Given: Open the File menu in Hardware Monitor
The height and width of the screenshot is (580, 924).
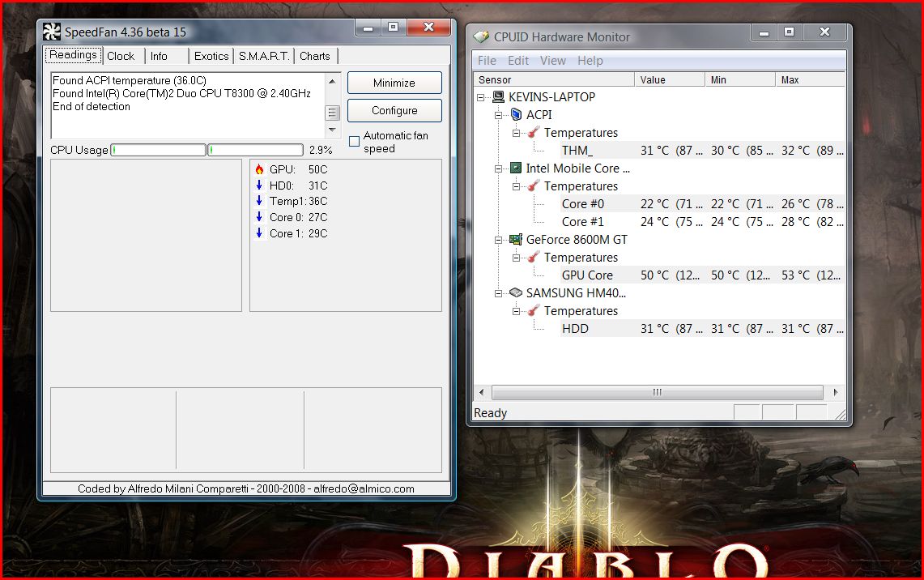Looking at the screenshot, I should click(487, 61).
